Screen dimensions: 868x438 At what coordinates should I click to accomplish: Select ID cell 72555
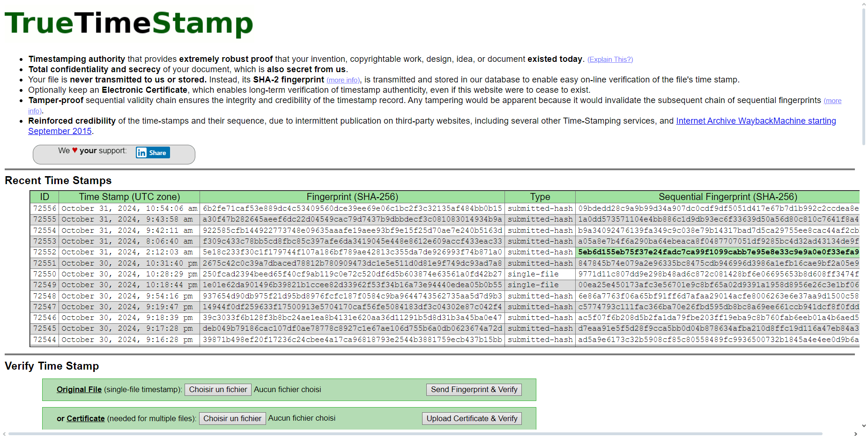click(x=45, y=219)
